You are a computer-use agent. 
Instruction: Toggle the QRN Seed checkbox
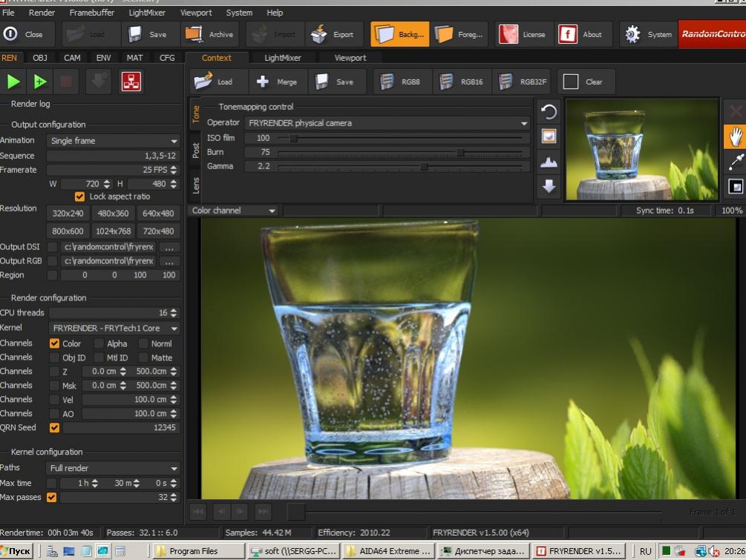(54, 427)
